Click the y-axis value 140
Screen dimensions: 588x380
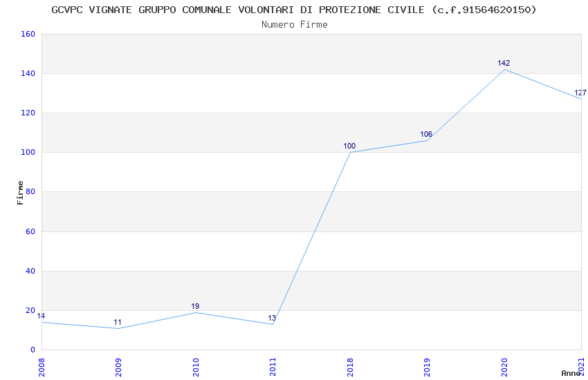pos(28,73)
